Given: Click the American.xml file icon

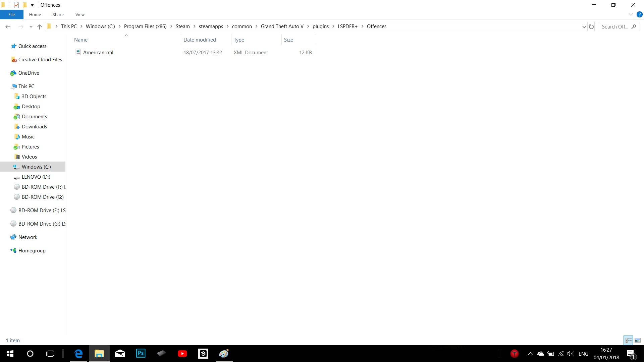Looking at the screenshot, I should pyautogui.click(x=78, y=52).
